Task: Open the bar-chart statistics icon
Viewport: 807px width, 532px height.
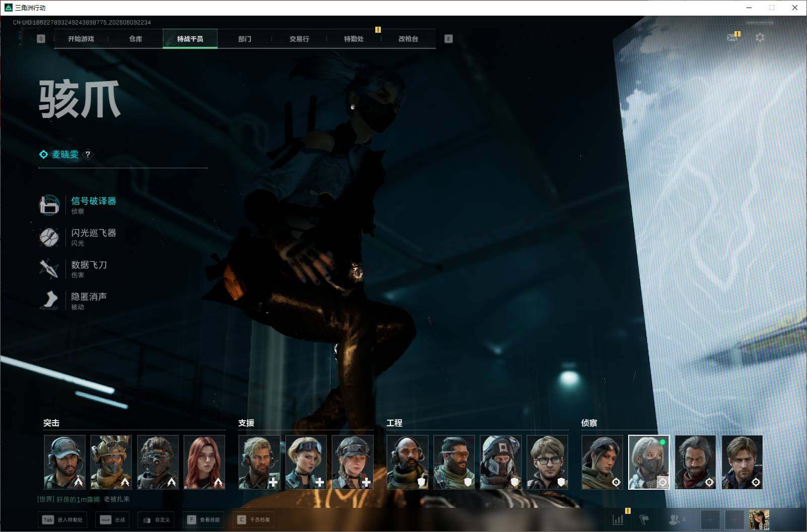Action: click(x=618, y=519)
